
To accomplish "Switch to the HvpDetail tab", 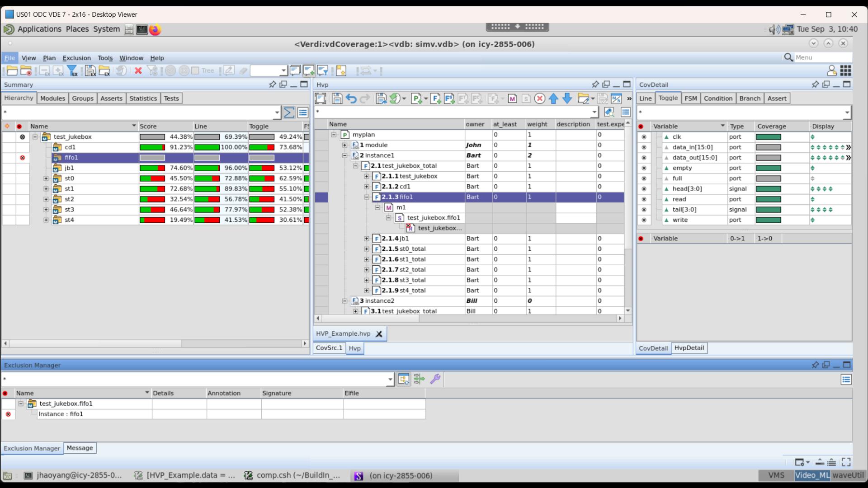I will tap(689, 347).
